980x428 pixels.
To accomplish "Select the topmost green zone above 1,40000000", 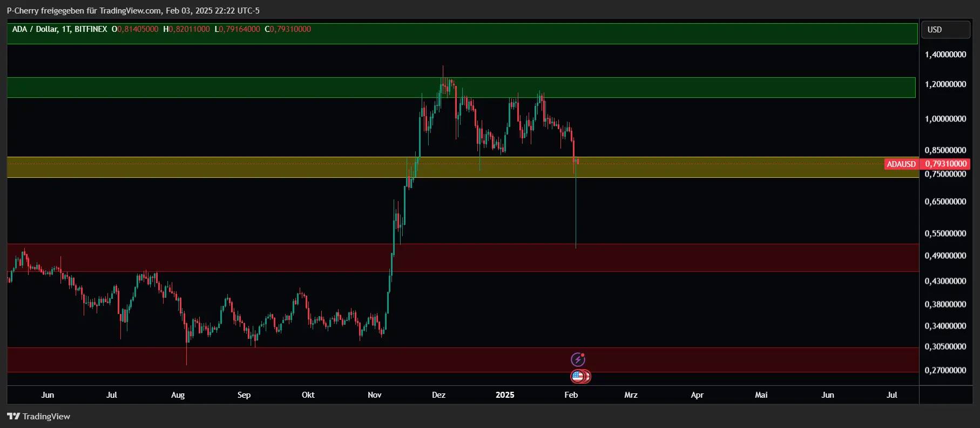I will [462, 34].
